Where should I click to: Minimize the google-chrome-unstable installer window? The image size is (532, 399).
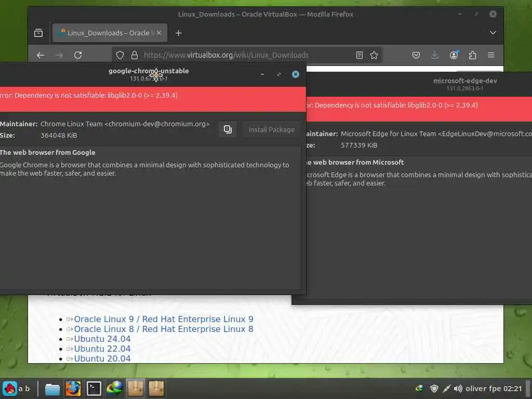point(262,74)
